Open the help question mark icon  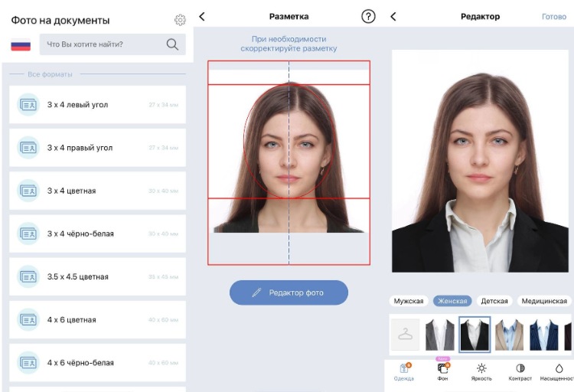point(368,16)
